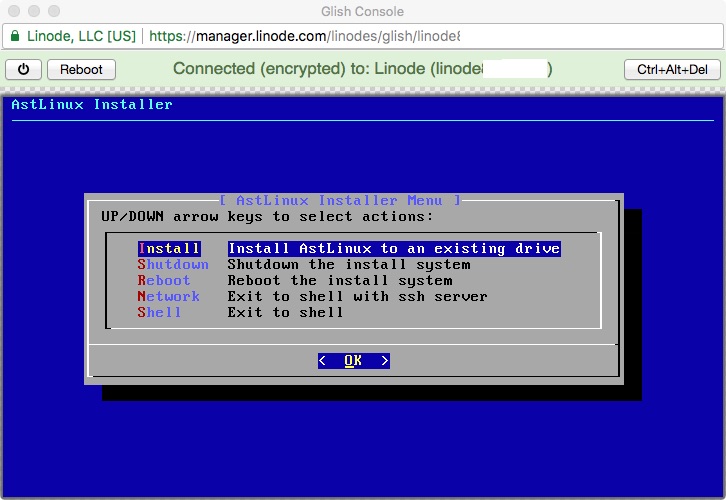Screen dimensions: 726x500
Task: Click 'UP/DOWN arrow keys to select actions' text
Action: coord(267,217)
